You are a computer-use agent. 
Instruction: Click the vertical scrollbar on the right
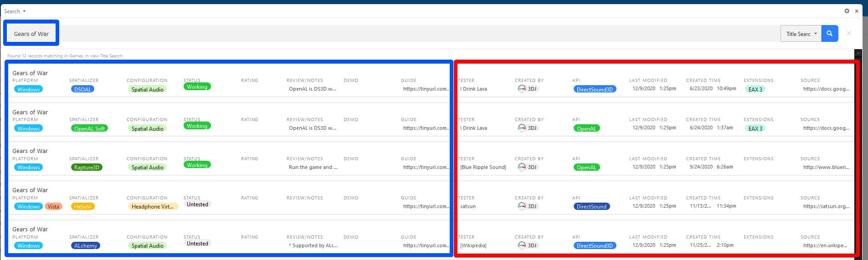pos(858,155)
